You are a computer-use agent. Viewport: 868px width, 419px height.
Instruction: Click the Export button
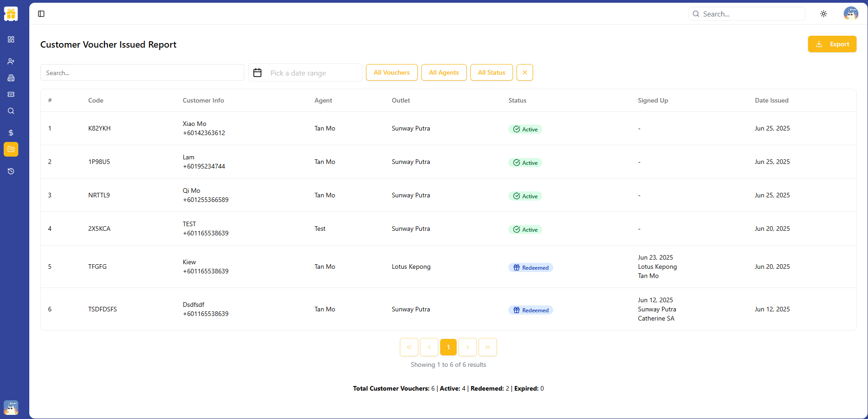[832, 44]
